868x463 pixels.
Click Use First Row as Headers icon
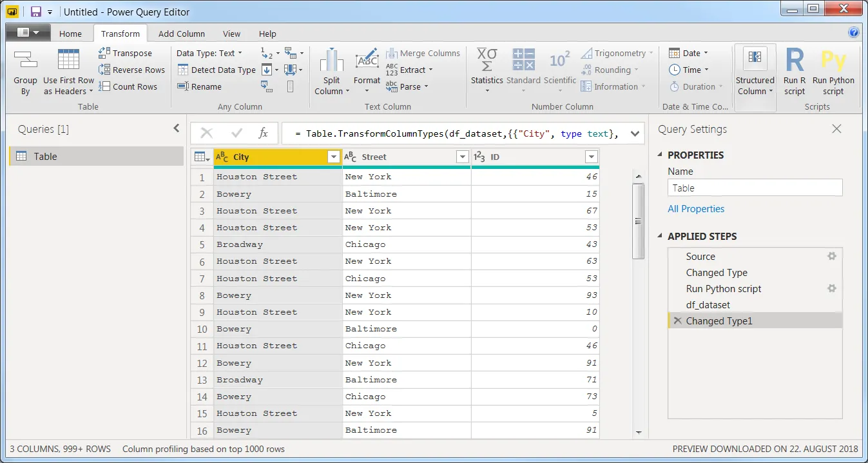pyautogui.click(x=69, y=60)
